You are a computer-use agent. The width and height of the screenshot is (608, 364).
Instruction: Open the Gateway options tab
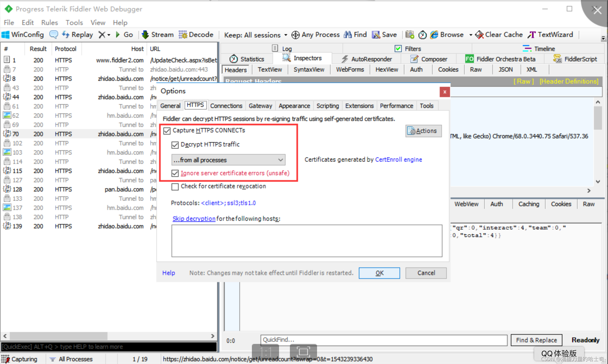point(260,106)
